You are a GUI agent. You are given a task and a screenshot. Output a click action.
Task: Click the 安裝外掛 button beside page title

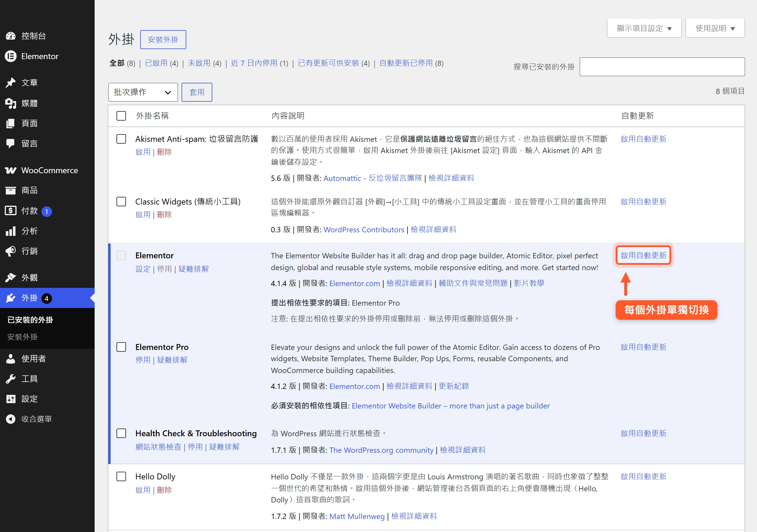click(163, 40)
